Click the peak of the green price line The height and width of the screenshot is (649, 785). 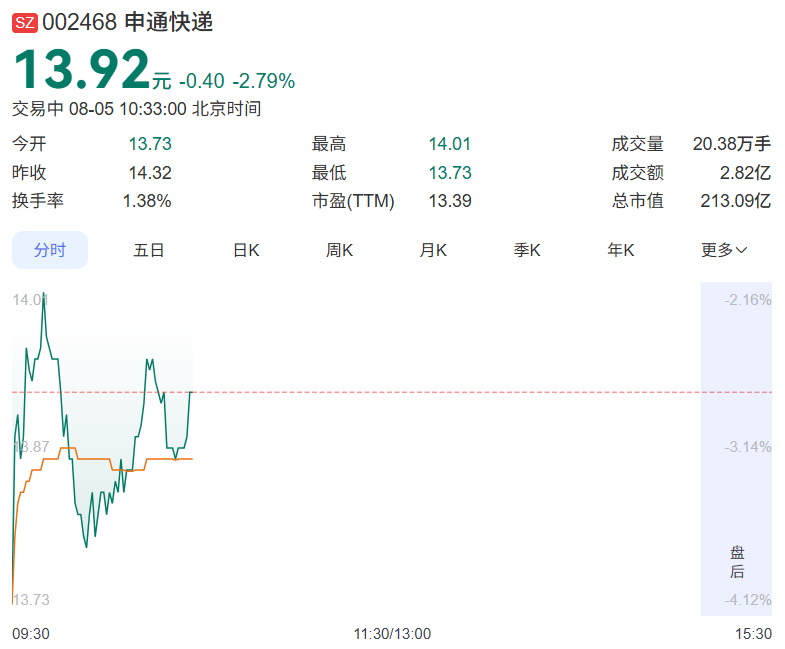(x=44, y=293)
